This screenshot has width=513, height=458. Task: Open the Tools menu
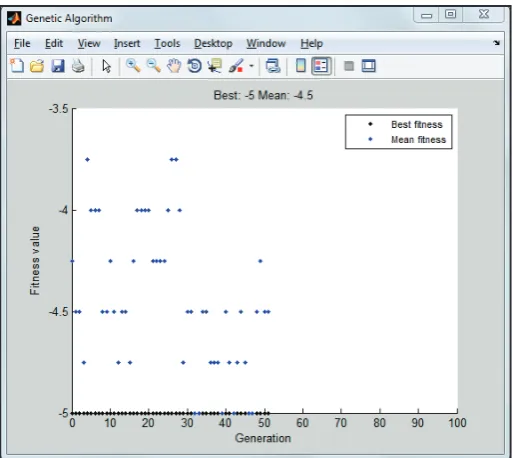tap(167, 43)
